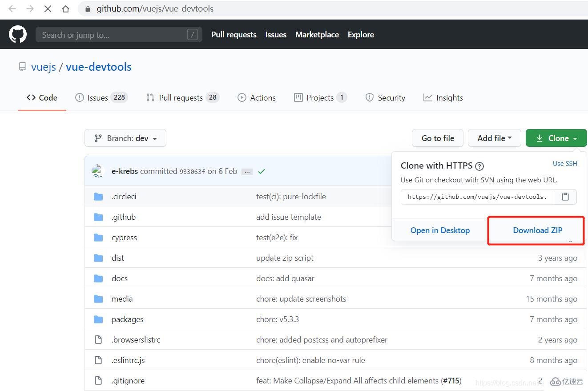
Task: Open the .circleci folder name
Action: point(124,197)
